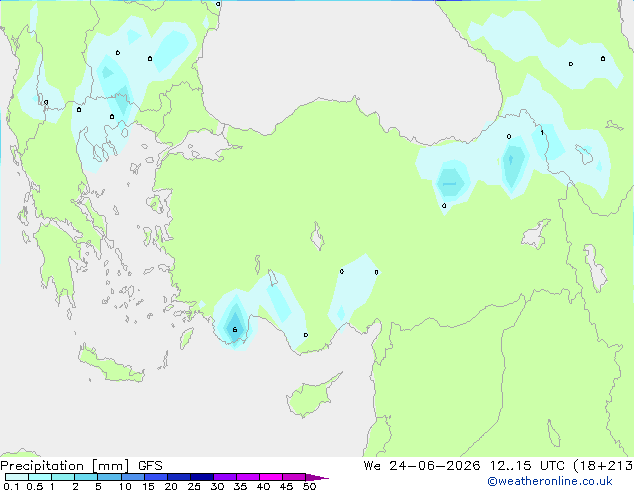Screen dimensions: 634x490
Task: Click the '25' legend value label
Action: click(194, 486)
